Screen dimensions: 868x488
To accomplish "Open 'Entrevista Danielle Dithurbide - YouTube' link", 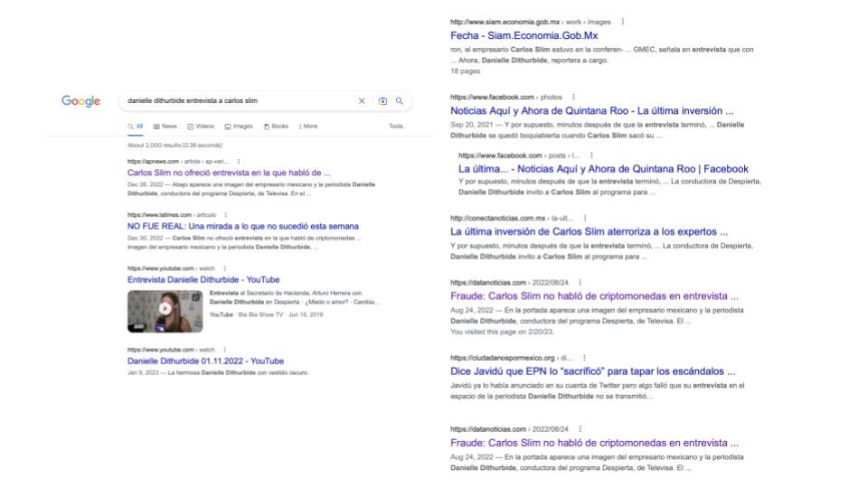I will [203, 280].
